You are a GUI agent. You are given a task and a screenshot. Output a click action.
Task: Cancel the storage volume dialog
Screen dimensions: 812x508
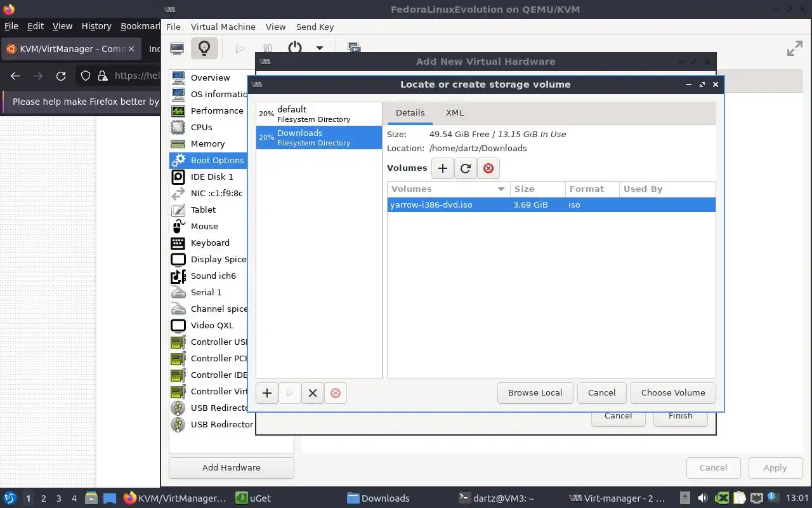[x=602, y=392]
